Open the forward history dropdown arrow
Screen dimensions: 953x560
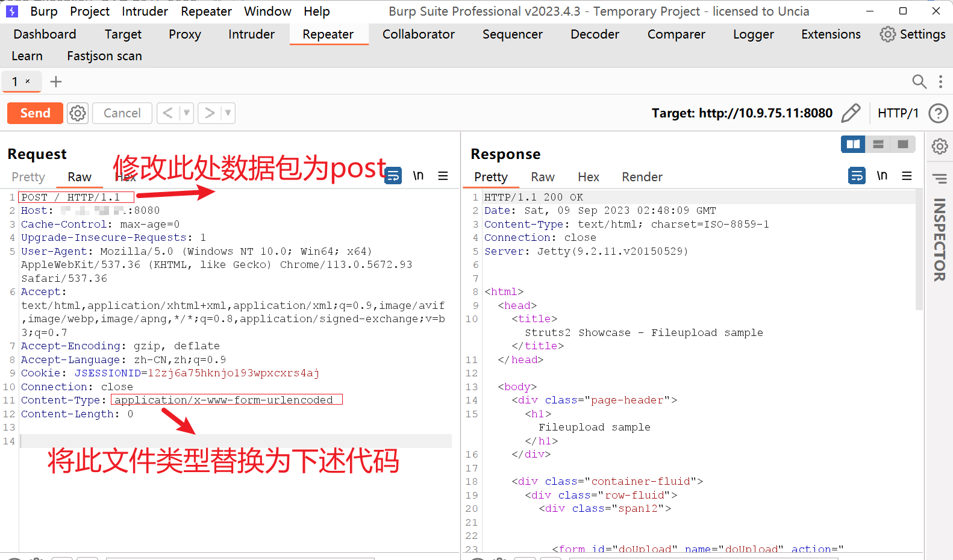(x=228, y=113)
